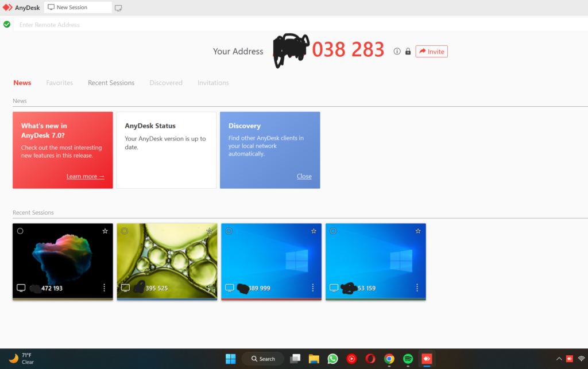
Task: Click monitor icon on session 53 159
Action: tap(334, 288)
